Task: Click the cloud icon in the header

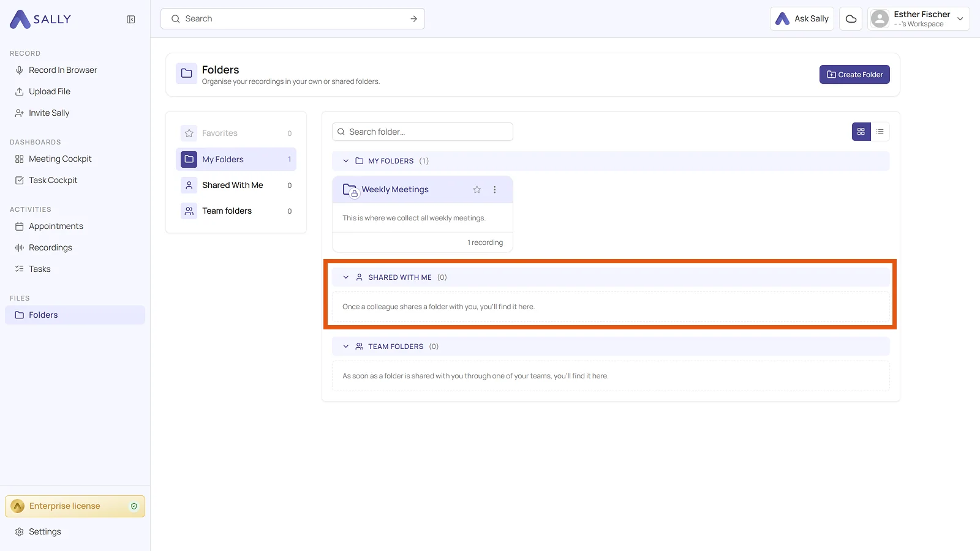Action: point(851,19)
